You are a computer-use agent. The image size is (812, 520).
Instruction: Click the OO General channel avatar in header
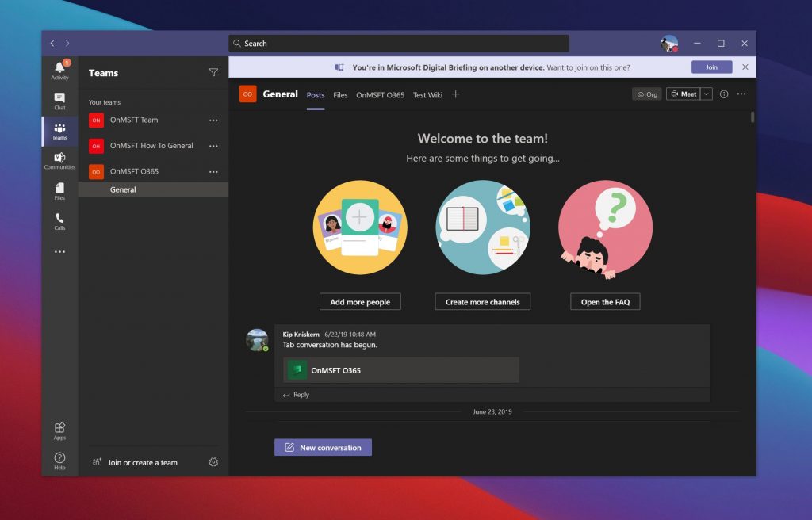click(x=247, y=94)
